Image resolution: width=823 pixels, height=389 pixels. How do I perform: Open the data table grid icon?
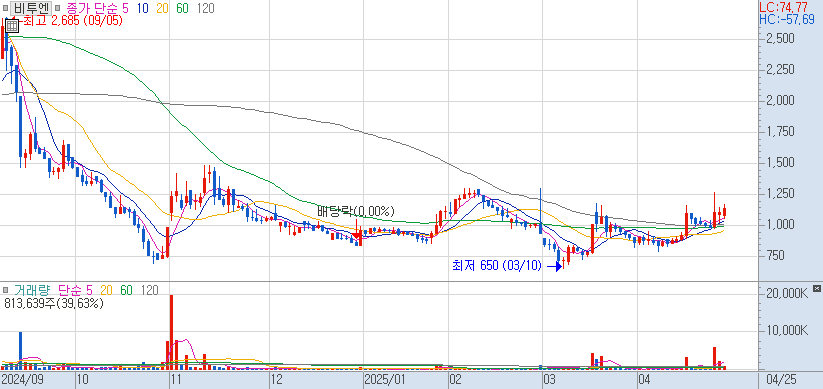click(12, 25)
